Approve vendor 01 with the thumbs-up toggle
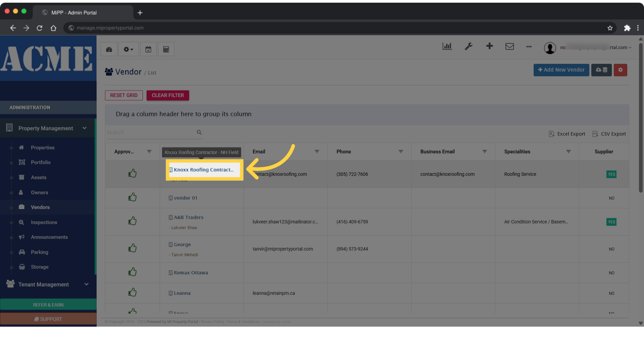 [x=132, y=197]
